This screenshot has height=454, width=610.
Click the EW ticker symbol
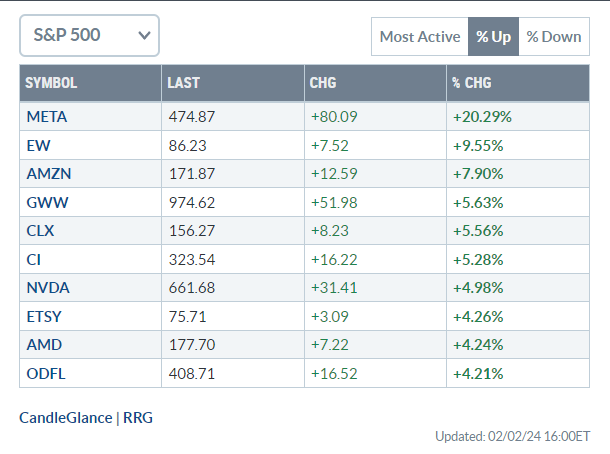pos(37,145)
